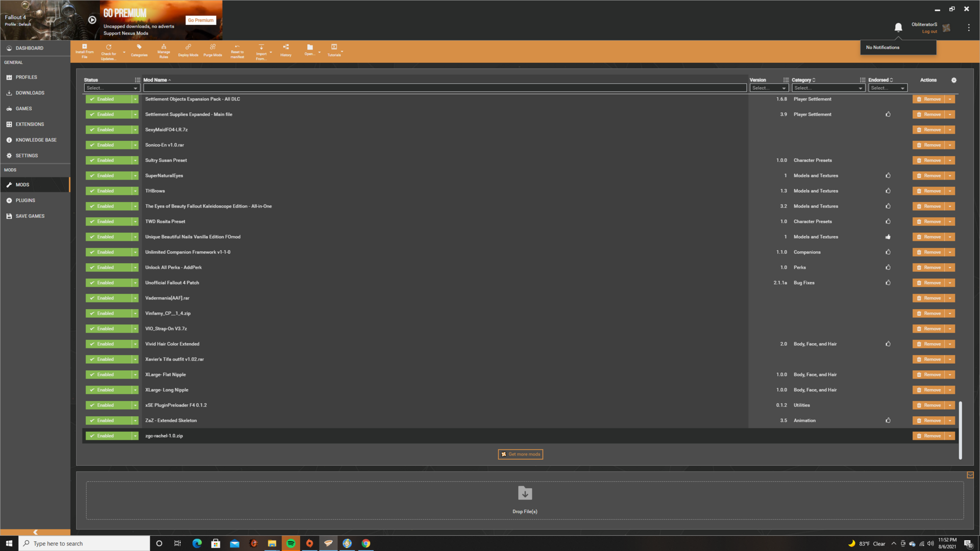Open Profiles in the sidebar
The image size is (980, 551).
pyautogui.click(x=35, y=77)
